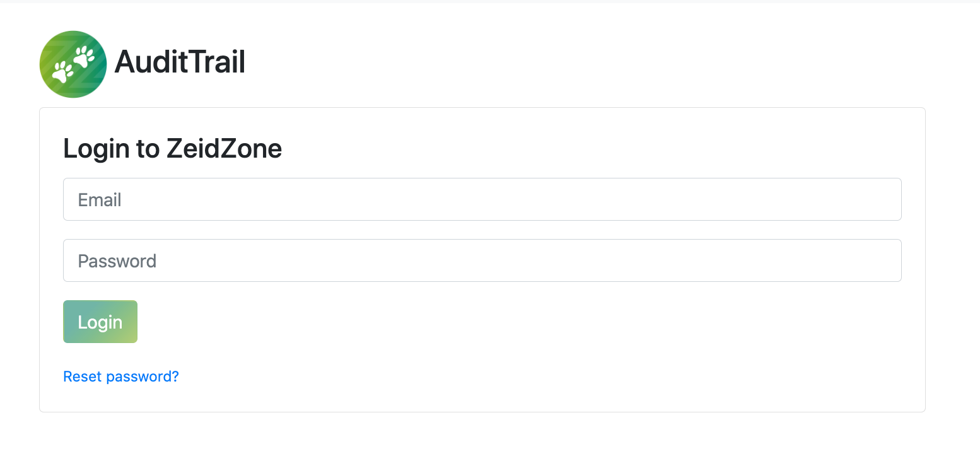Click the circular AuditTrail emblem
The image size is (980, 449).
[x=73, y=64]
